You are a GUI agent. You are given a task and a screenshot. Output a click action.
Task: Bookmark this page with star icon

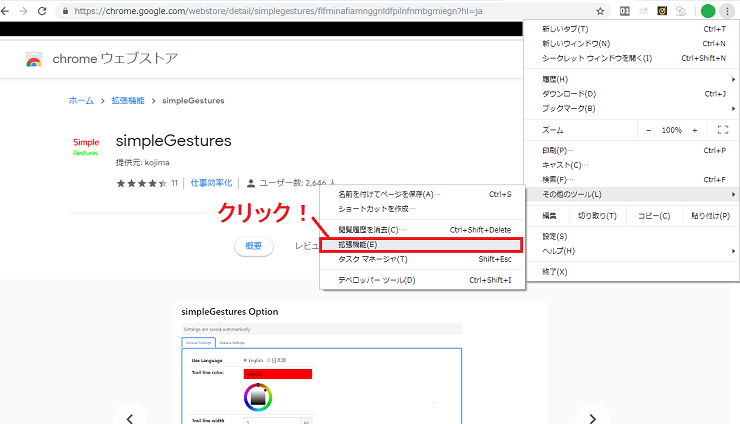pyautogui.click(x=600, y=11)
